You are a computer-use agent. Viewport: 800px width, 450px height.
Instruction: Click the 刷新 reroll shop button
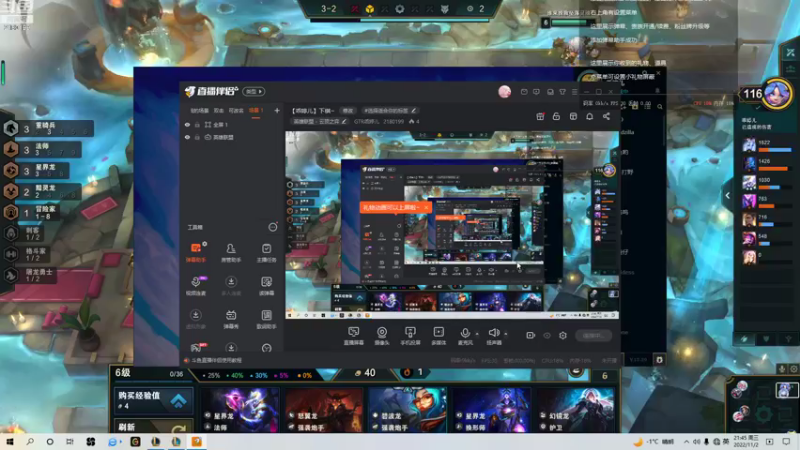pos(153,427)
